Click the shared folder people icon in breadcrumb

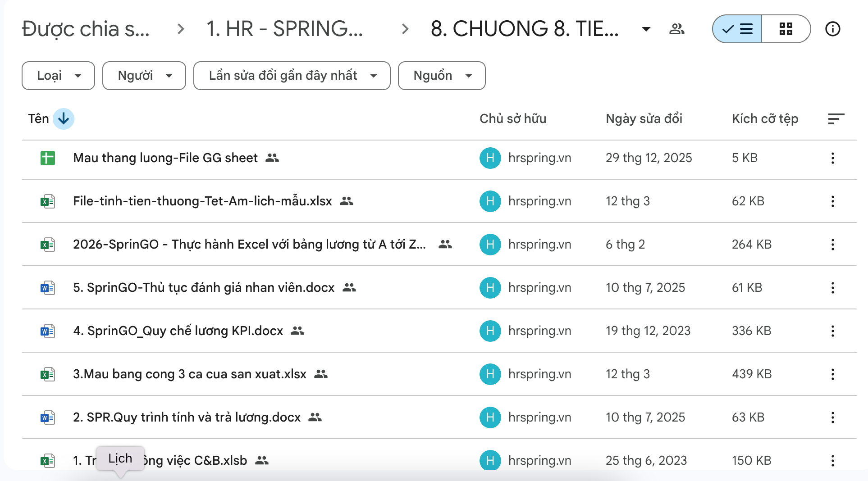click(x=676, y=29)
